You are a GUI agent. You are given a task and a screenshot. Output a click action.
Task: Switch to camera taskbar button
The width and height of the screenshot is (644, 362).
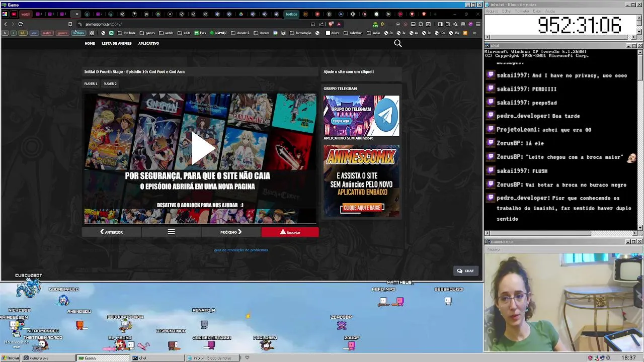coord(49,358)
